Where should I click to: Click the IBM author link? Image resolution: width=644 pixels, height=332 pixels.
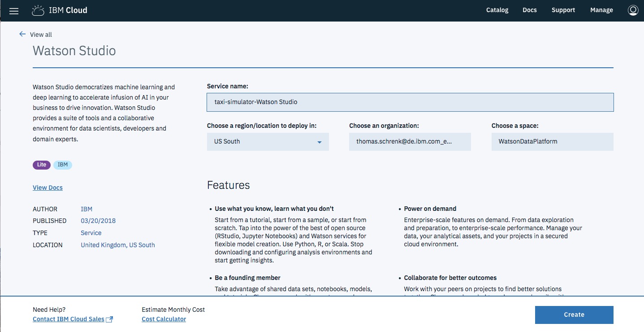(86, 209)
